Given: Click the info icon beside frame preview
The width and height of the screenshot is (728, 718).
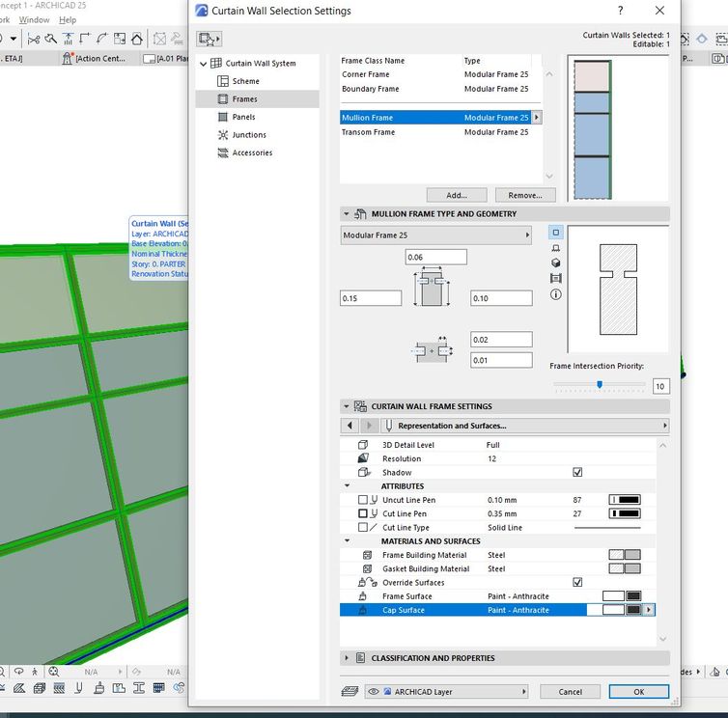Looking at the screenshot, I should tap(555, 294).
